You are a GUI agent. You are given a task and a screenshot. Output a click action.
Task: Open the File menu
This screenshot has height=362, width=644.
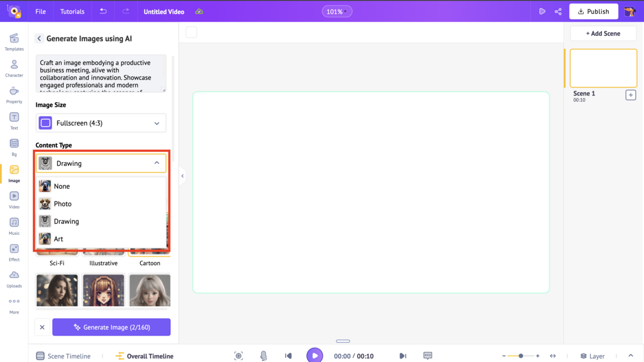(40, 11)
